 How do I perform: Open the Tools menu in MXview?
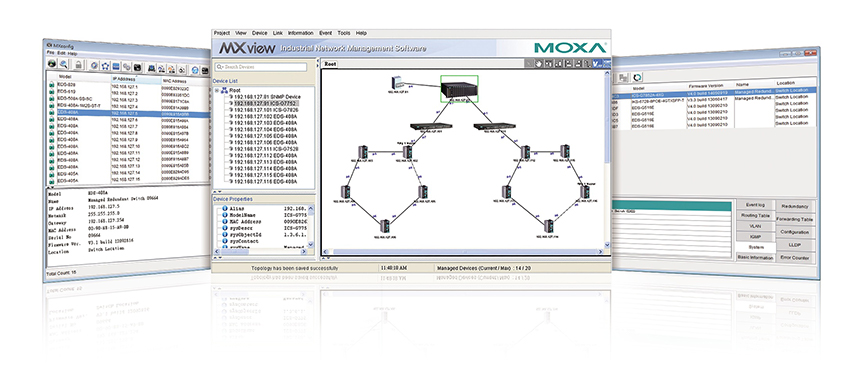tap(344, 33)
